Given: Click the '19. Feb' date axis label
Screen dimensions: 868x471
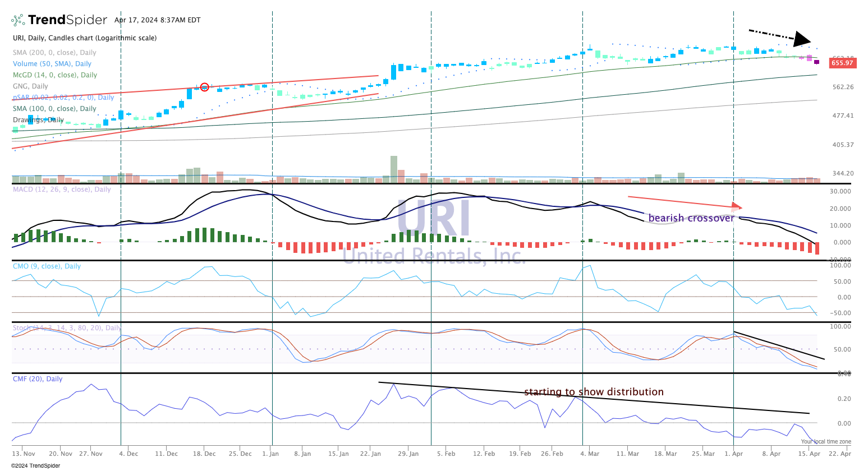Looking at the screenshot, I should 520,454.
